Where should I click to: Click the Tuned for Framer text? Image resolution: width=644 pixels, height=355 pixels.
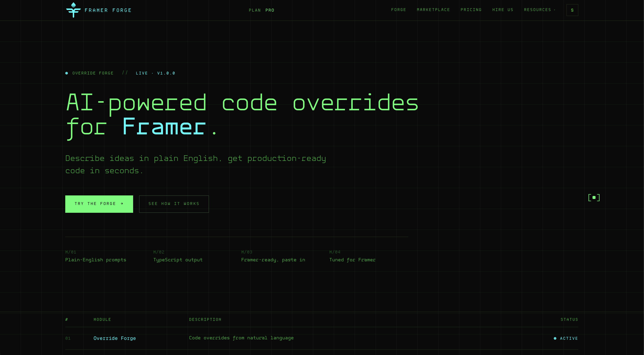pos(352,260)
